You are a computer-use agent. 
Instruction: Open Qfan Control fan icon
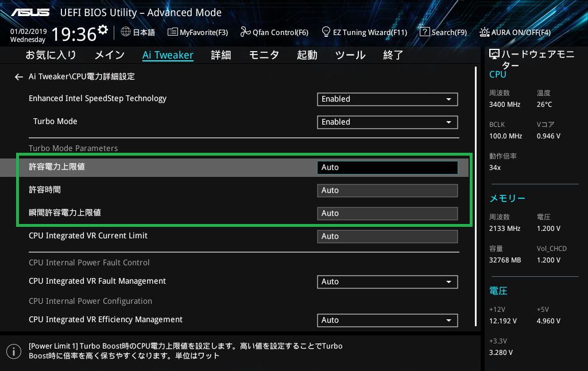click(x=245, y=32)
